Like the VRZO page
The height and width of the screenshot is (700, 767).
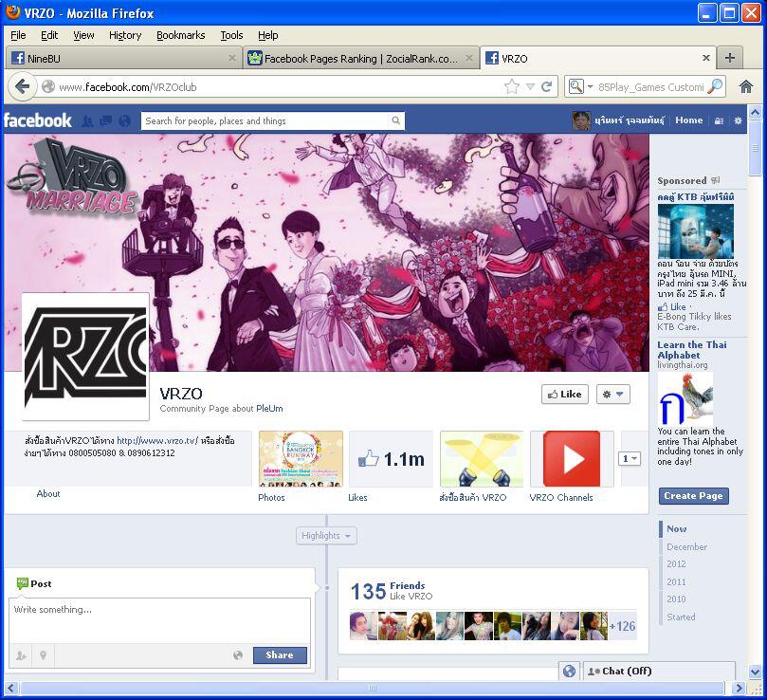tap(564, 395)
